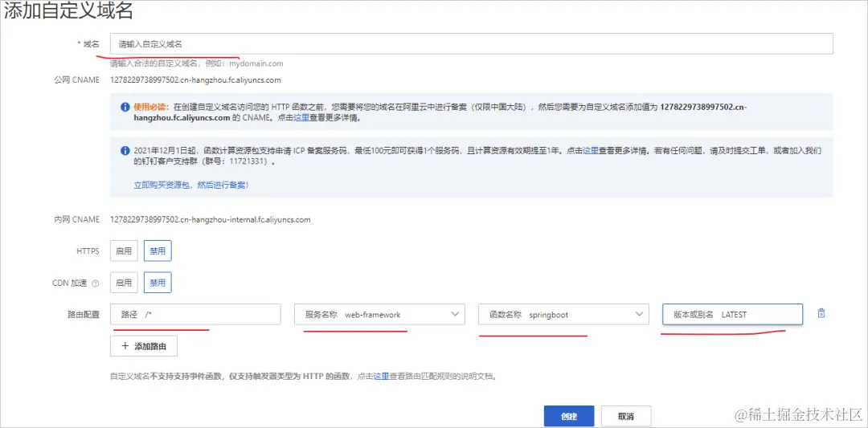Image resolution: width=868 pixels, height=428 pixels.
Task: Open the 版本或别名 LATEST selector
Action: point(732,314)
